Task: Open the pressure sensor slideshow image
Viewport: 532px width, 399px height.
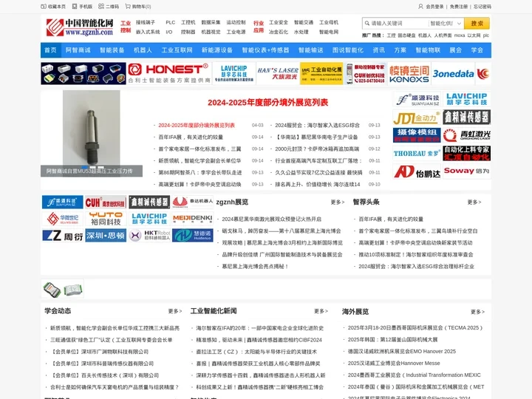Action: coord(92,133)
